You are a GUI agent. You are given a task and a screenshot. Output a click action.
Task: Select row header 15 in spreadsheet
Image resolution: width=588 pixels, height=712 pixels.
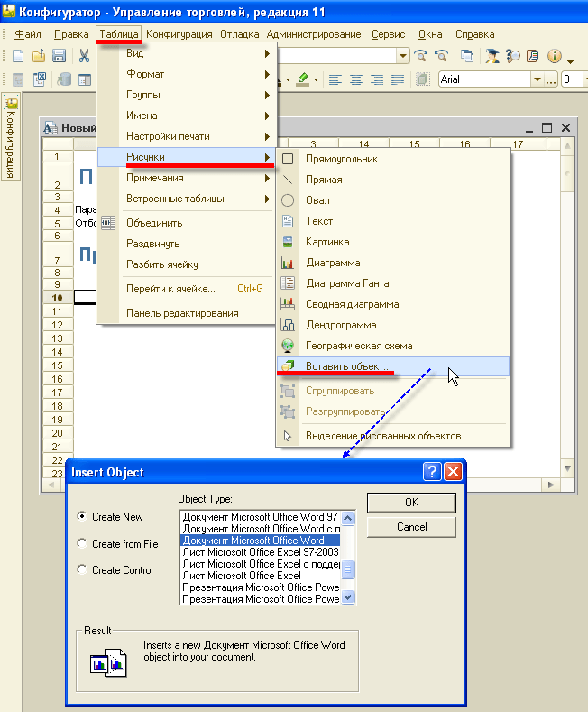57,365
